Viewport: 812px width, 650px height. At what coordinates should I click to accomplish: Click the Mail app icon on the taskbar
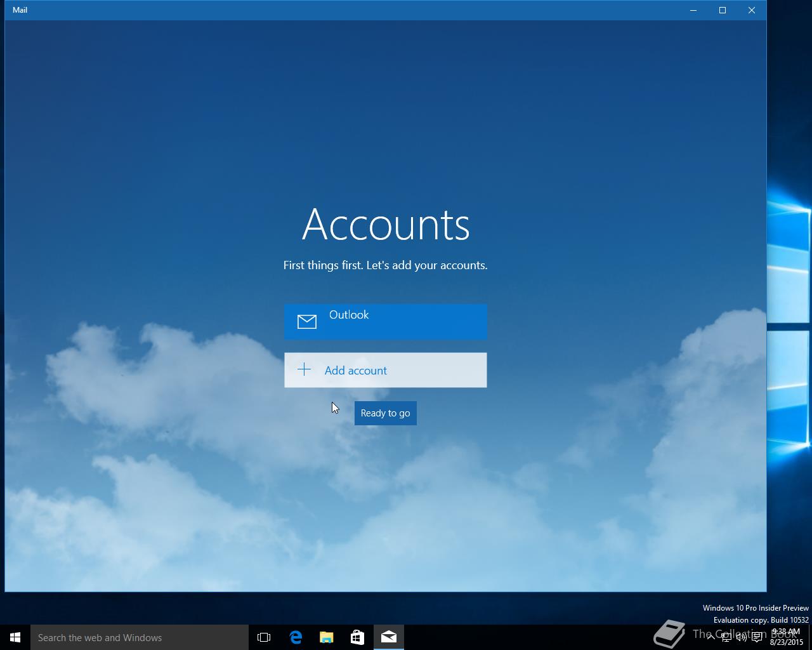[x=389, y=637]
